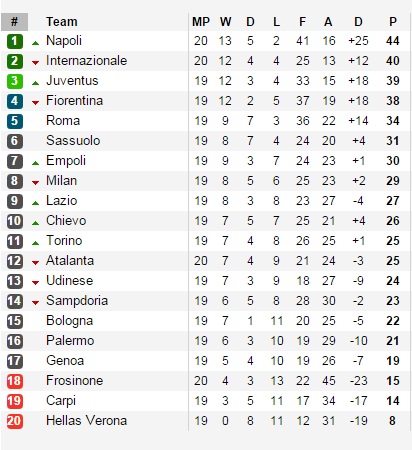This screenshot has width=412, height=450.
Task: Click the gray rank 10 badge for Chievo
Action: [15, 221]
